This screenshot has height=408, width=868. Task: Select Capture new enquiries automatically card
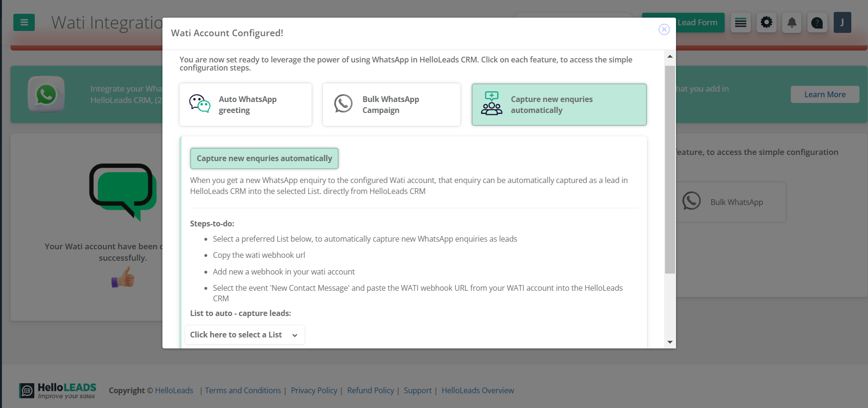(559, 104)
